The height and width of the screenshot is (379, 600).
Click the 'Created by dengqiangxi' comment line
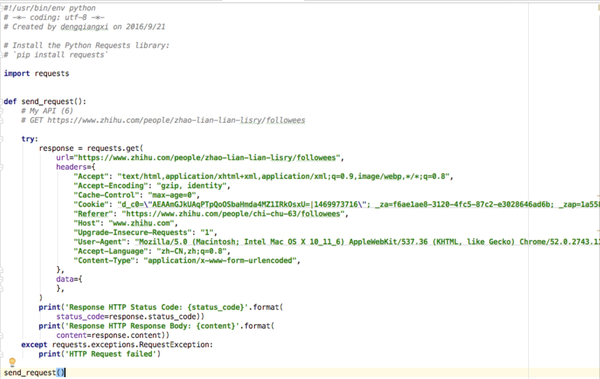click(x=85, y=27)
